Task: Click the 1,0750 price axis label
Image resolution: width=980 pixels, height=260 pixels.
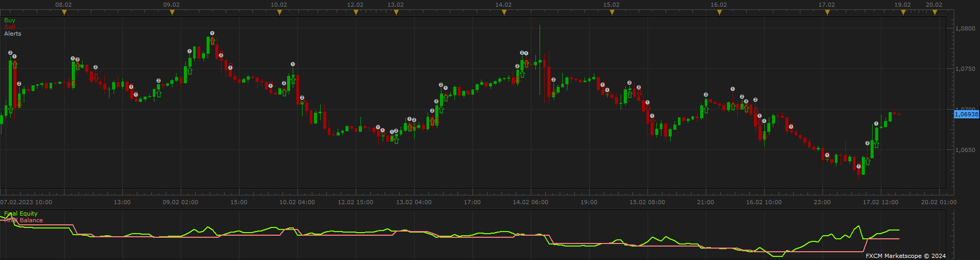Action: [965, 69]
